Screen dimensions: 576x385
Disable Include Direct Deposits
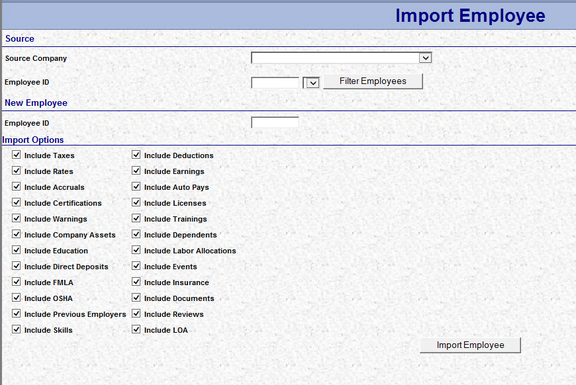point(16,266)
